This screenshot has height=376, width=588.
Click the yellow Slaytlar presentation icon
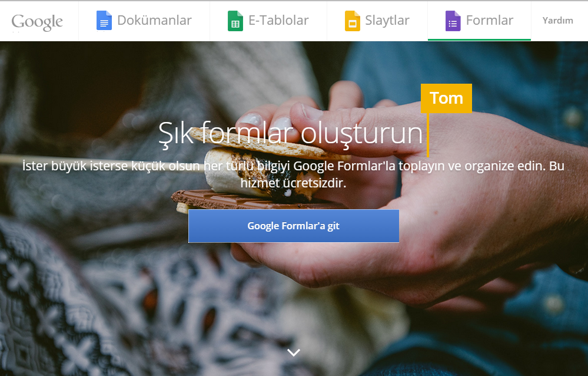click(352, 21)
